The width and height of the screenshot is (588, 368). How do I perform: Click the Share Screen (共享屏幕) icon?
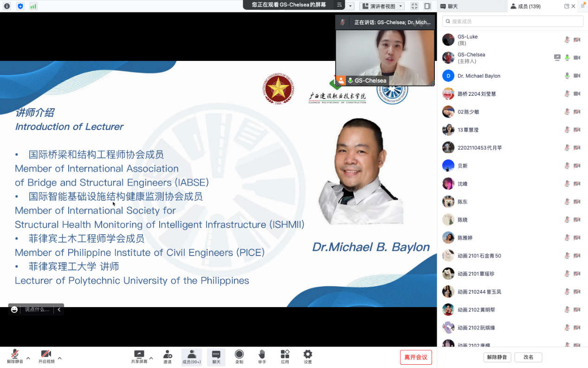coord(139,355)
